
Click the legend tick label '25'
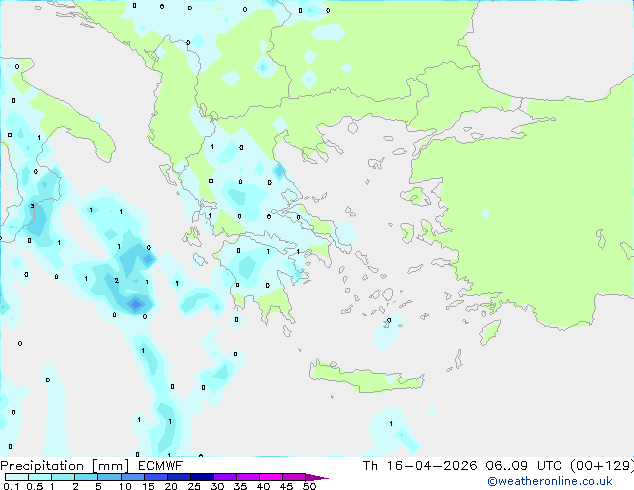pos(194,486)
